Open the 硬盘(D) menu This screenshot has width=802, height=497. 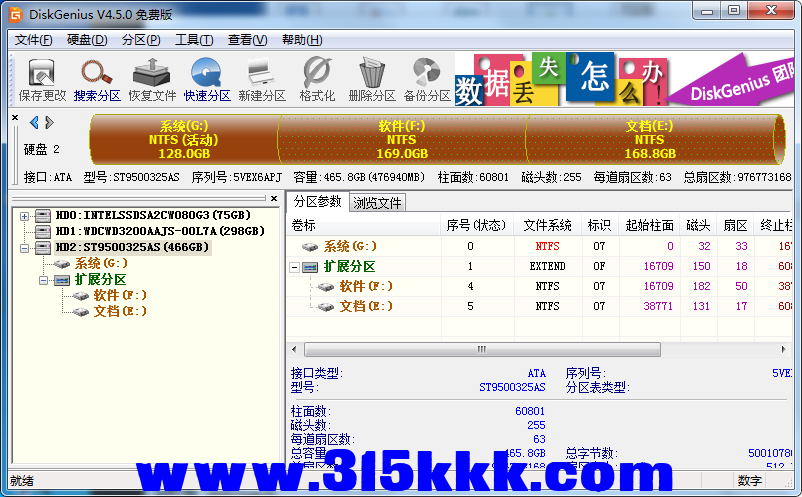[x=87, y=40]
